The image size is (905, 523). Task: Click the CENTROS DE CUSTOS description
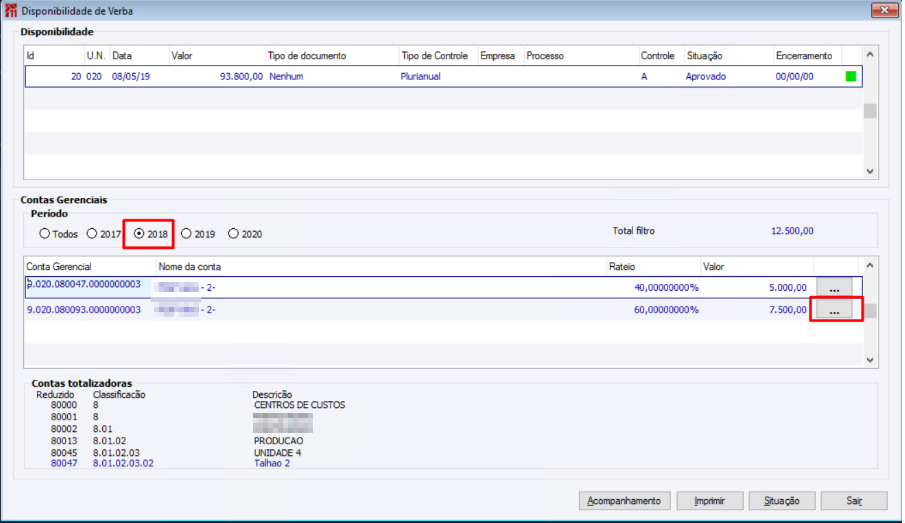click(x=300, y=405)
